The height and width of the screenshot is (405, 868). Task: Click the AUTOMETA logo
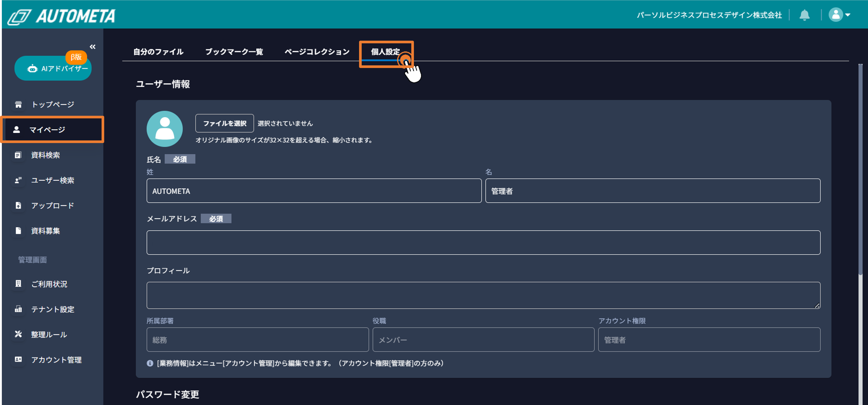coord(62,16)
